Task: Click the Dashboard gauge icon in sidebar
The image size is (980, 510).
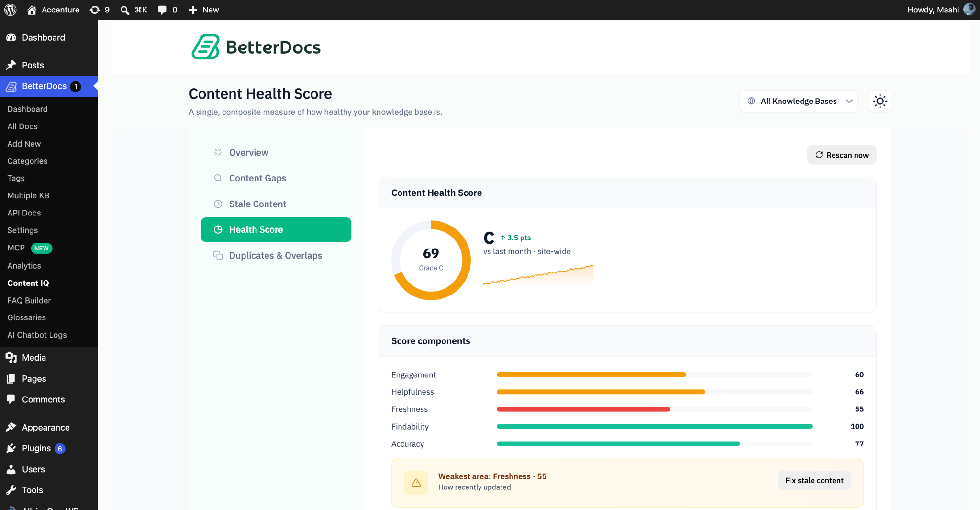Action: pos(11,37)
